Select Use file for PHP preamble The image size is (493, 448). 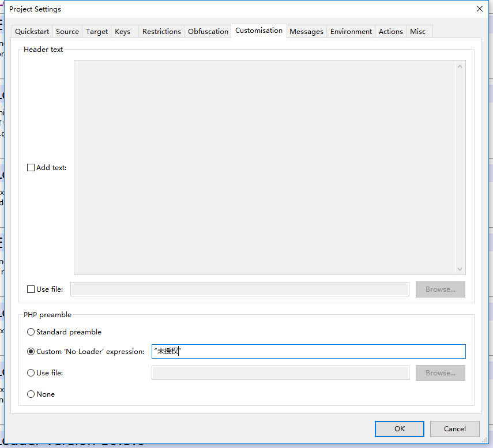pos(31,372)
